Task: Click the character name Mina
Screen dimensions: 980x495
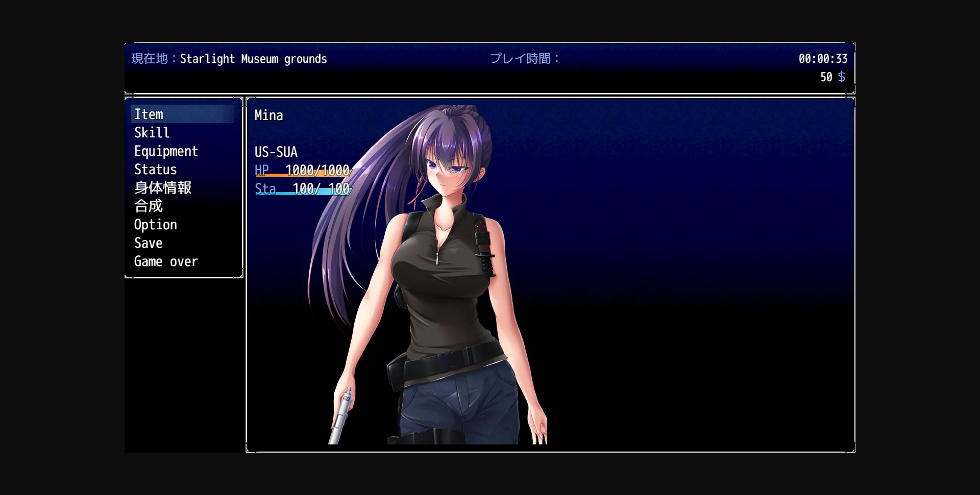Action: [268, 115]
